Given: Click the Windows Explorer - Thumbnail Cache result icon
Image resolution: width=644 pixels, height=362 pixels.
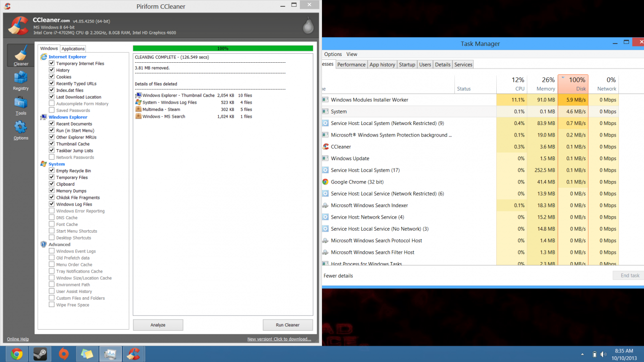Looking at the screenshot, I should point(139,96).
